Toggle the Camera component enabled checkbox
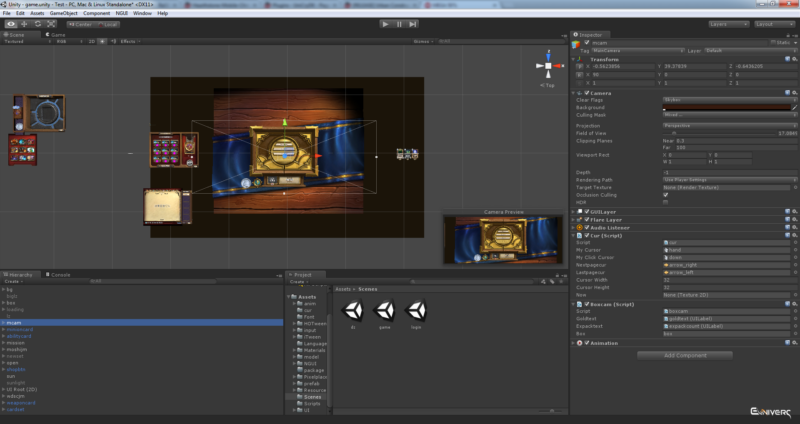 tap(587, 93)
